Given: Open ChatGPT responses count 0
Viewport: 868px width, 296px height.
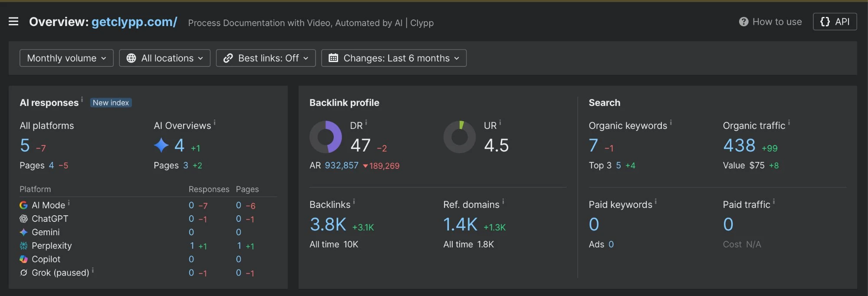Looking at the screenshot, I should click(191, 219).
